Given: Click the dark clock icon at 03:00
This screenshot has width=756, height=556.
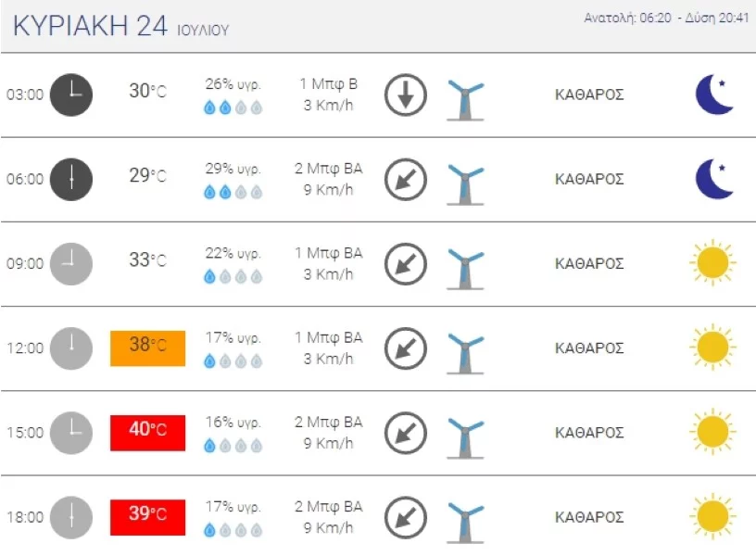Looking at the screenshot, I should coord(70,95).
